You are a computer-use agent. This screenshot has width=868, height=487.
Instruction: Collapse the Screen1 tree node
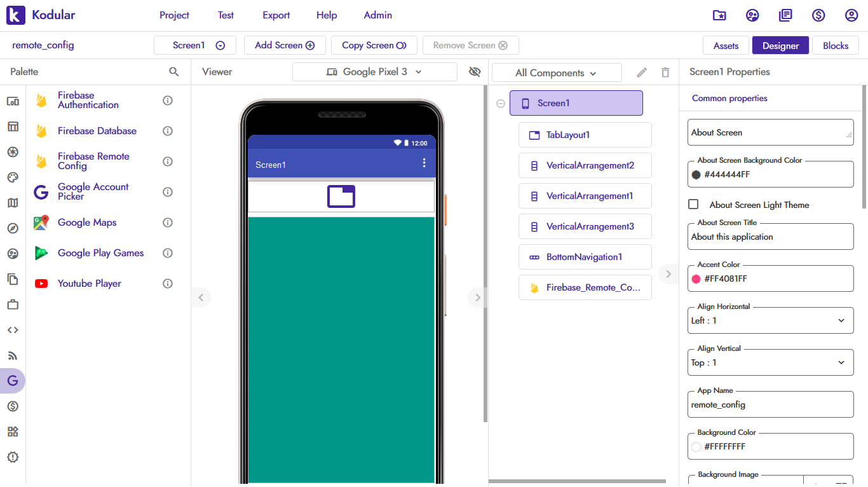click(501, 104)
